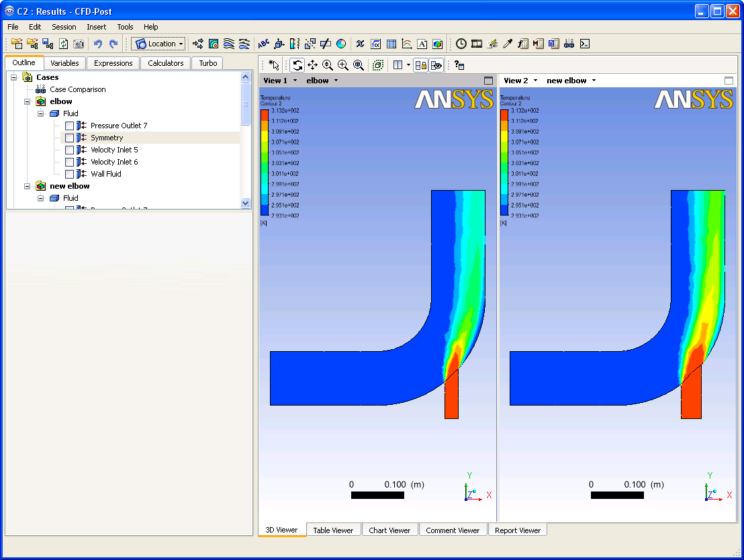Undo the last action

(x=98, y=44)
